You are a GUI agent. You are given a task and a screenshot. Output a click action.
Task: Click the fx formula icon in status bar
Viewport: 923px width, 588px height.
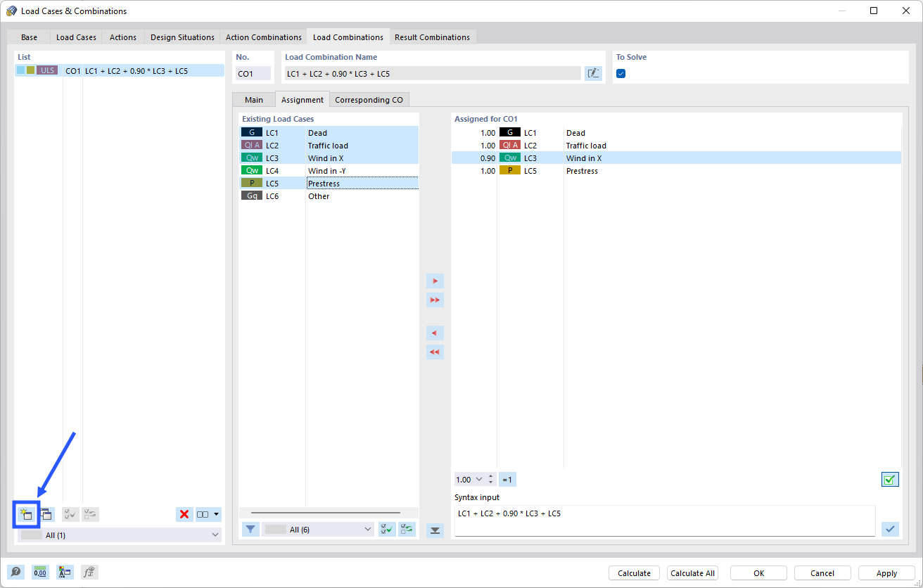pos(89,572)
